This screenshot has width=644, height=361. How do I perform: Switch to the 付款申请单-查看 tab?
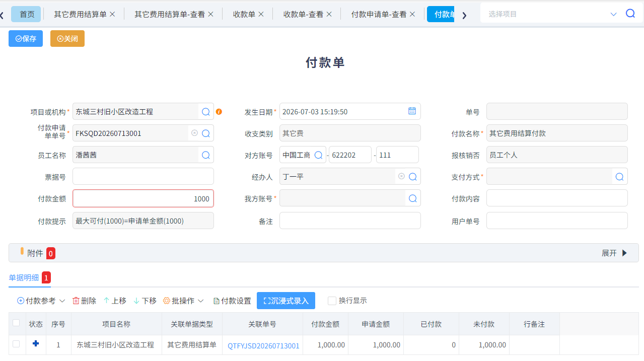[379, 15]
